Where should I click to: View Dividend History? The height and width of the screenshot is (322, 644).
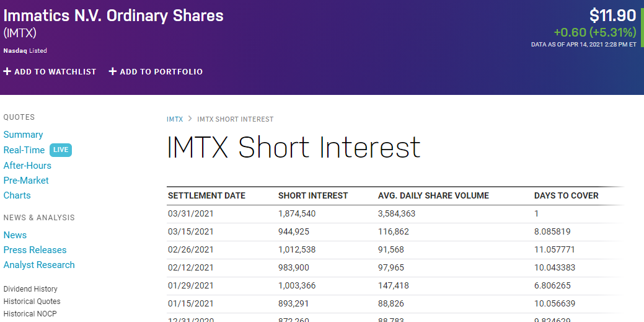pyautogui.click(x=30, y=289)
